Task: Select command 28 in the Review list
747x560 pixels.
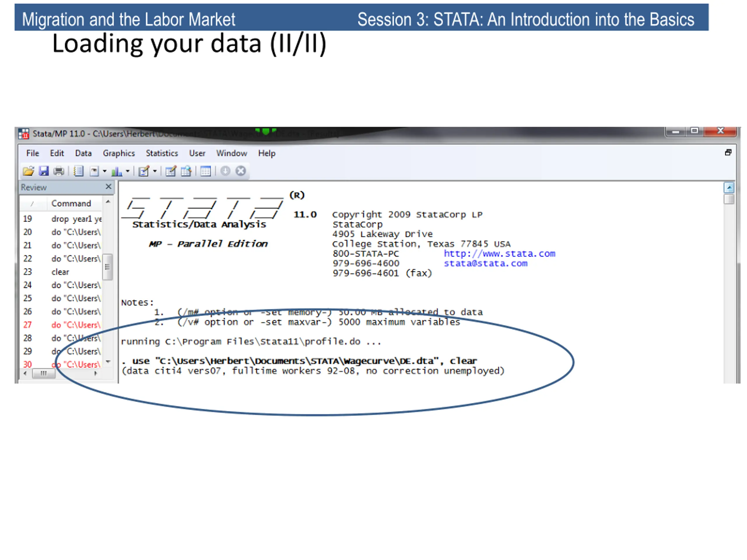Action: click(x=61, y=338)
